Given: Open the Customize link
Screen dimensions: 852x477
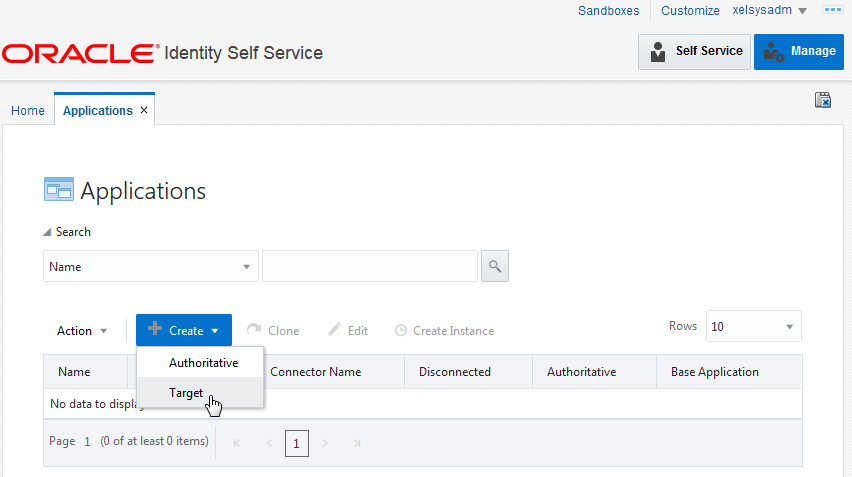Looking at the screenshot, I should coord(690,10).
